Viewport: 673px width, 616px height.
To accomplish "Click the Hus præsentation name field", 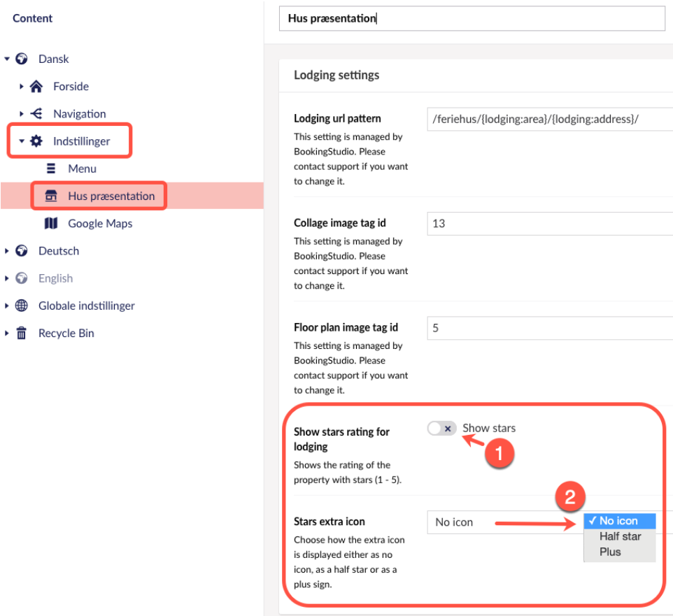I will click(x=472, y=18).
